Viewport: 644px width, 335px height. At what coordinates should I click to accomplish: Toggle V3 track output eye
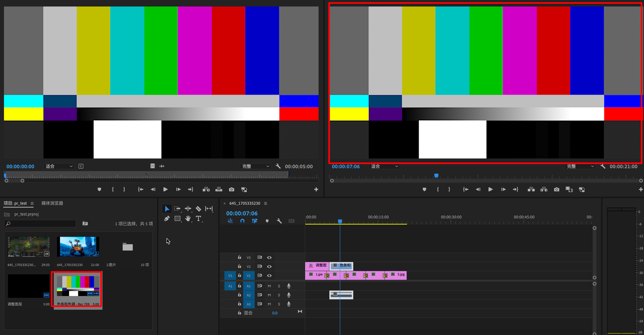[269, 257]
